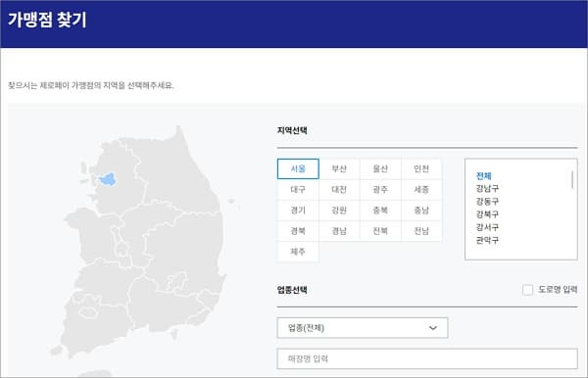The width and height of the screenshot is (588, 378).
Task: Pick 강서구 from the district list
Action: (487, 227)
